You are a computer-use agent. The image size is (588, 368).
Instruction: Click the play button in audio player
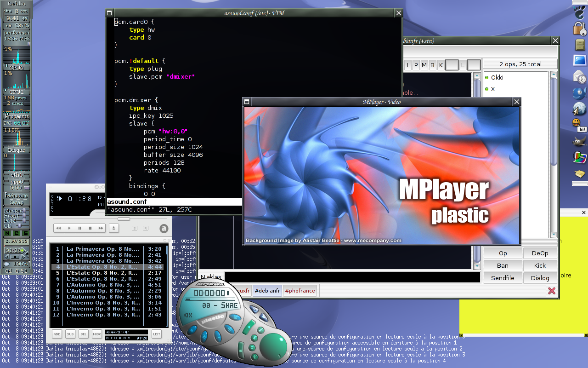click(69, 228)
